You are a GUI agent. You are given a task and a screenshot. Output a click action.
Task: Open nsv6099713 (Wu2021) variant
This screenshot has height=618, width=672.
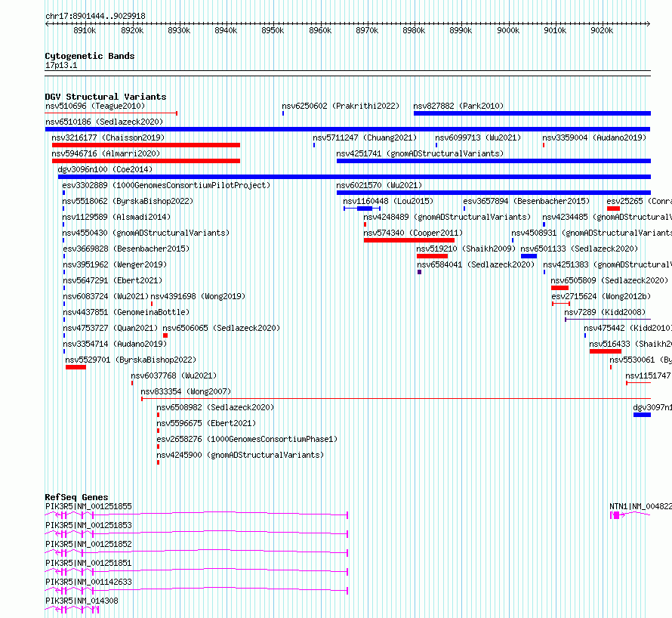(478, 138)
